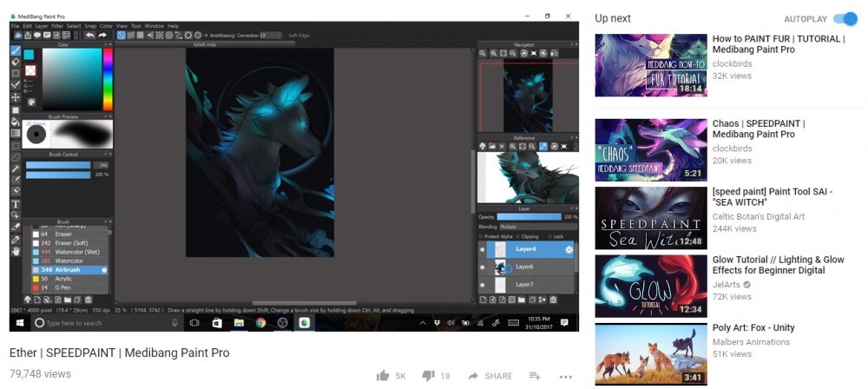Click the foreground cyan color swatch
Viewport: 868px width, 389px height.
(29, 55)
